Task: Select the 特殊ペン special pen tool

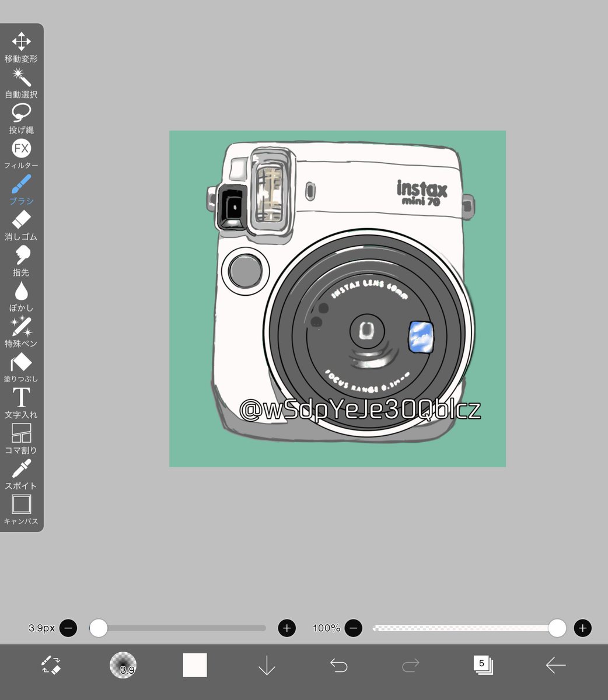Action: click(22, 332)
